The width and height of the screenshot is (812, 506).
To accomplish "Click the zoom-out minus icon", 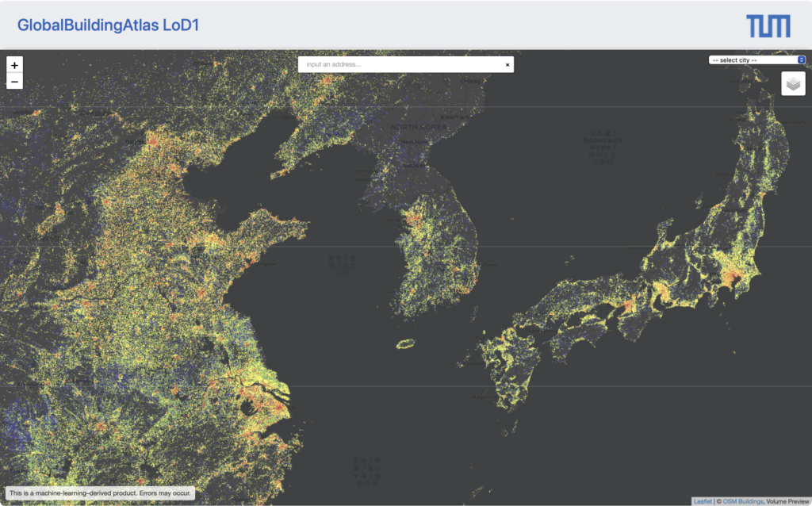I will click(14, 80).
